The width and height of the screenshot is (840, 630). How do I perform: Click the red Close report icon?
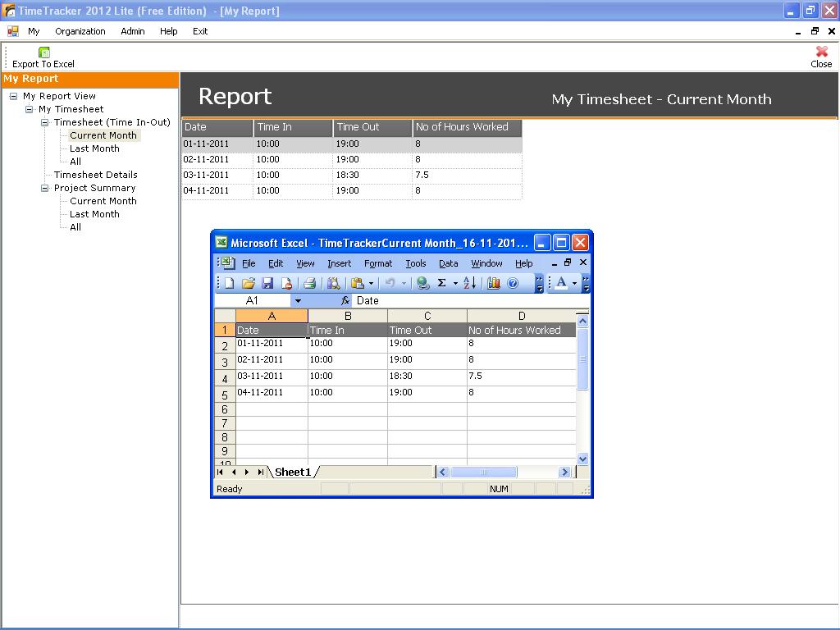pos(821,52)
